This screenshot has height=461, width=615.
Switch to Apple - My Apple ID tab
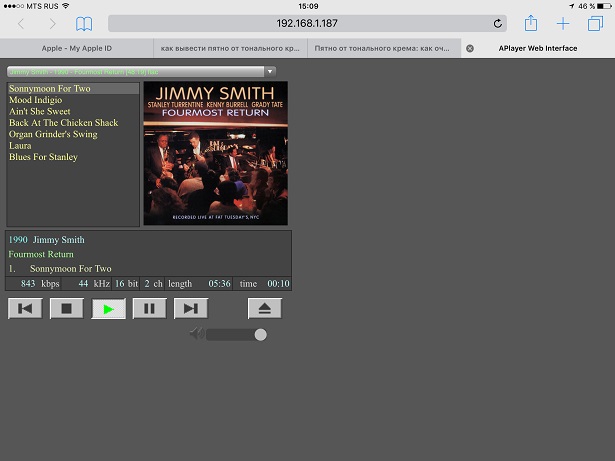tap(77, 48)
